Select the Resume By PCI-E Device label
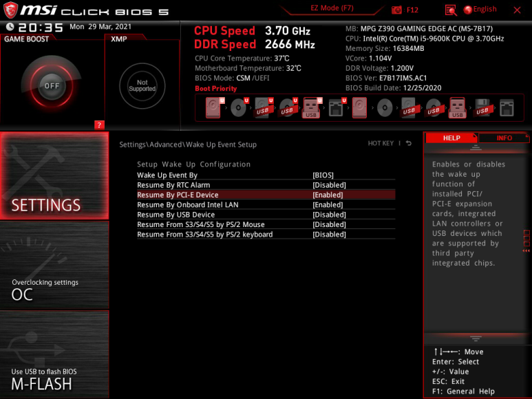This screenshot has height=399, width=532. (x=178, y=195)
